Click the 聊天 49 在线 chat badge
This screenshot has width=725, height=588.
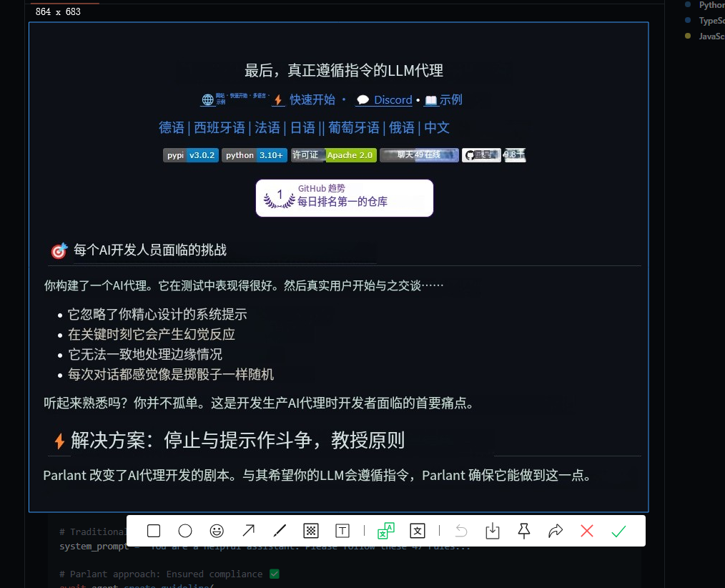click(420, 155)
